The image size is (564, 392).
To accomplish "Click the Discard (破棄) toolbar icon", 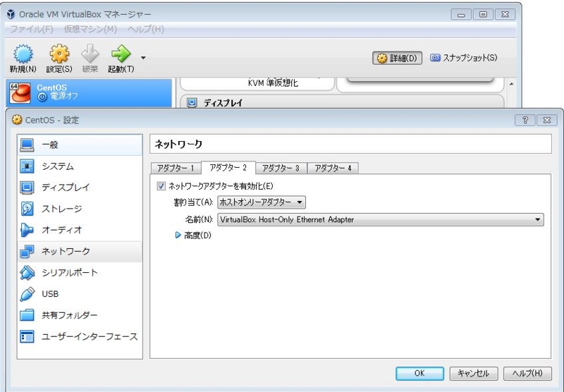I will tap(90, 54).
